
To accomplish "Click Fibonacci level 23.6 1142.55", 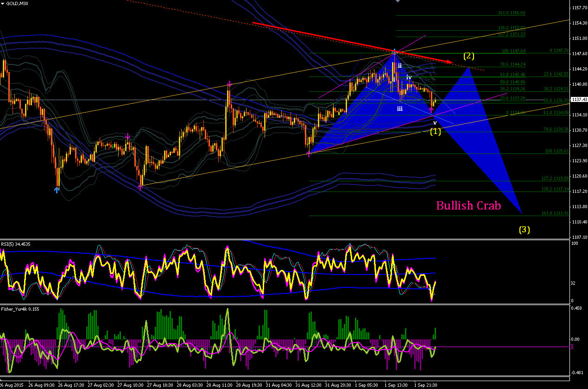I will tap(556, 74).
